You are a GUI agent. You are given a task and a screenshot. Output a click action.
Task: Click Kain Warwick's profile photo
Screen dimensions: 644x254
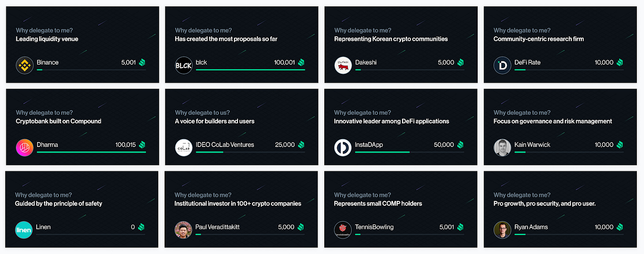(x=502, y=148)
